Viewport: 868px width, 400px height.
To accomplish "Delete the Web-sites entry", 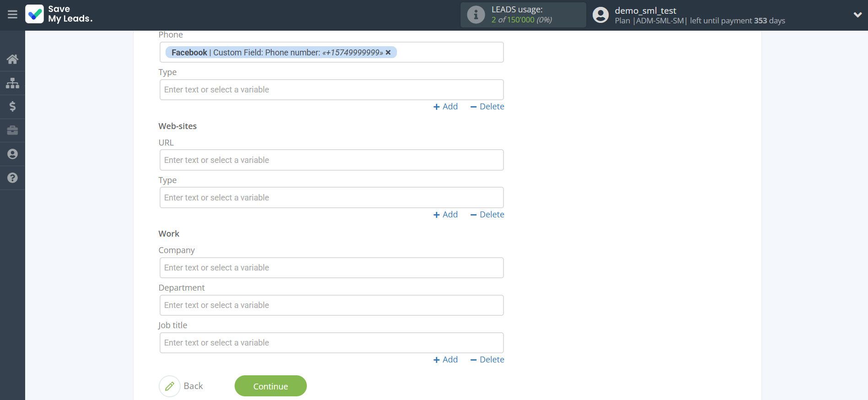I will click(x=487, y=215).
